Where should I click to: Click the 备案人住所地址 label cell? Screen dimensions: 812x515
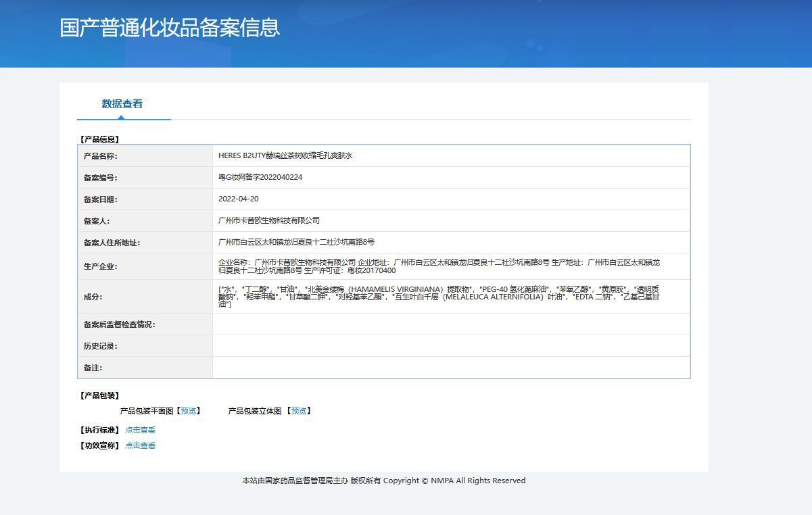(145, 243)
